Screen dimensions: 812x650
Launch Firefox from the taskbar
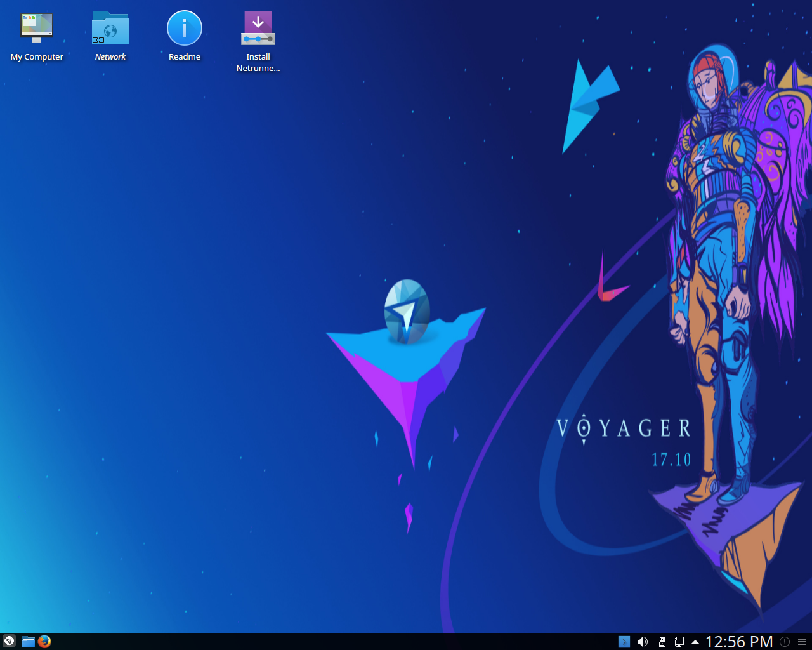pos(44,641)
